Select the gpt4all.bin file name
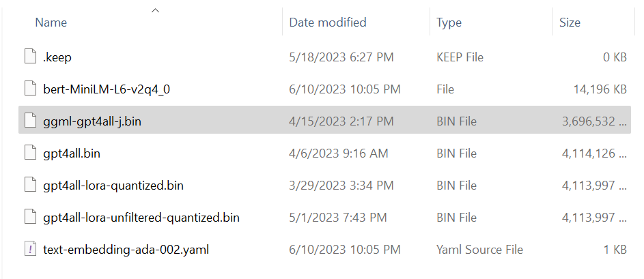The height and width of the screenshot is (279, 644). click(x=72, y=153)
